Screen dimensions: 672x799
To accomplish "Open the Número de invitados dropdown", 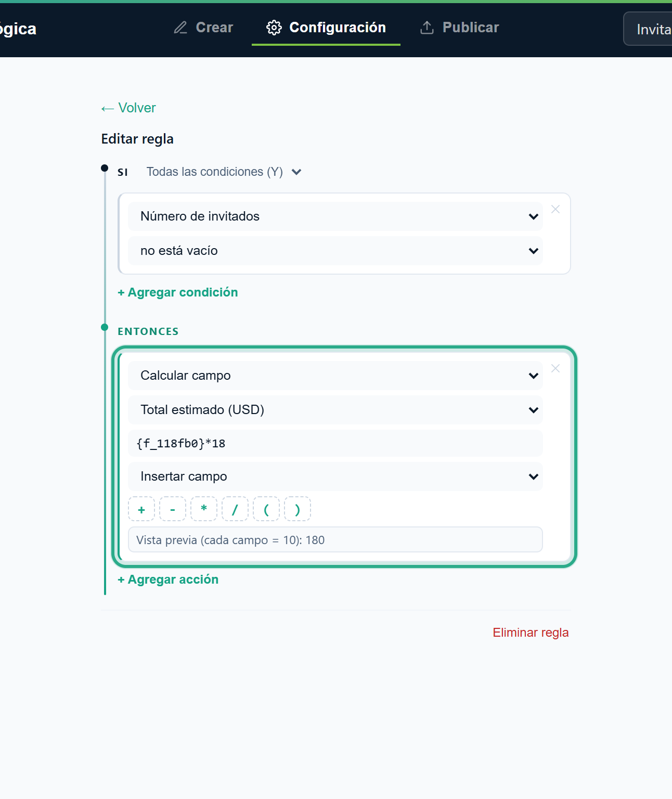I will click(x=335, y=216).
